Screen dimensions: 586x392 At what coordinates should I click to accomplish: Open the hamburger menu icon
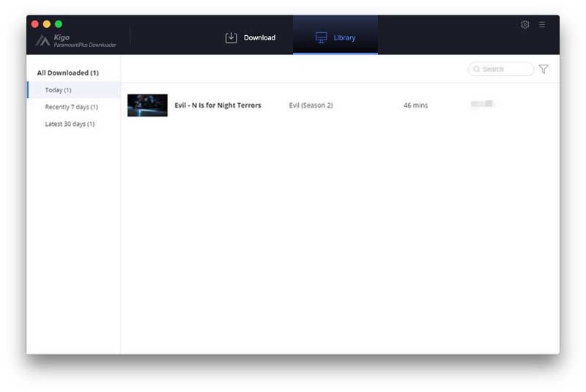click(541, 25)
